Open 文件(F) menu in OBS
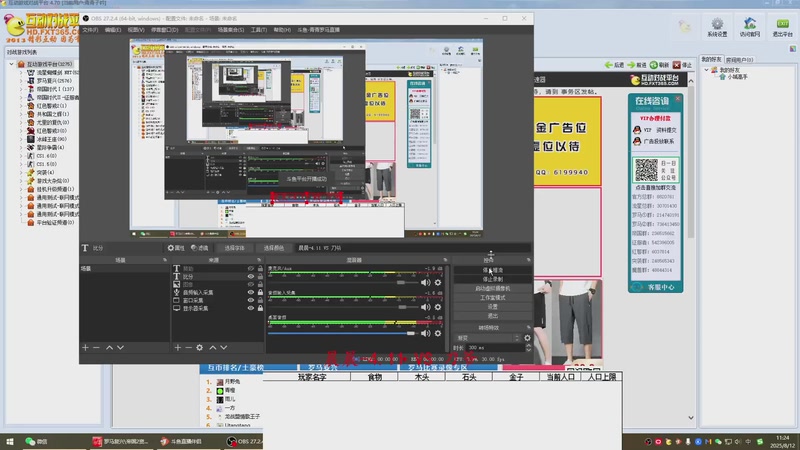This screenshot has width=800, height=450. point(90,30)
